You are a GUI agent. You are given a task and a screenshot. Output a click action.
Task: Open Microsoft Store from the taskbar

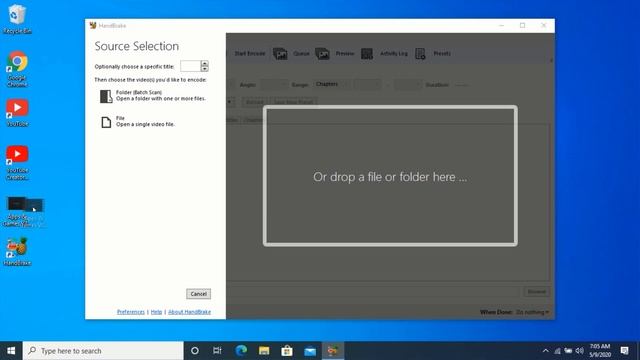[287, 351]
